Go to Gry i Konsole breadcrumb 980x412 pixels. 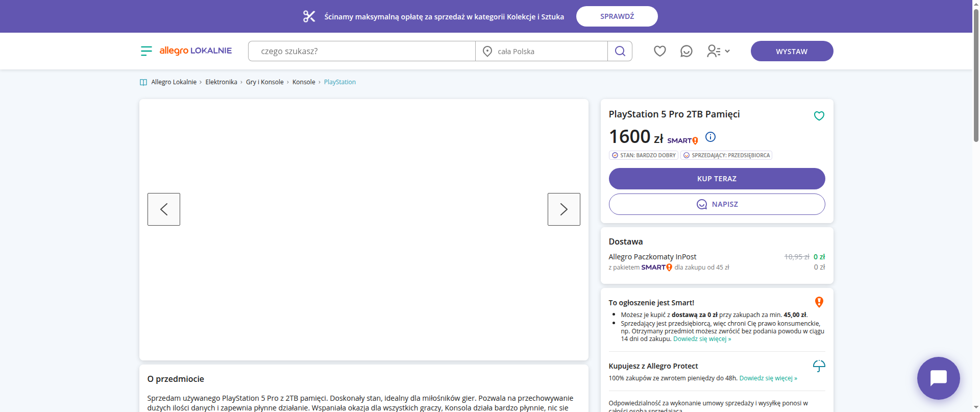tap(265, 82)
